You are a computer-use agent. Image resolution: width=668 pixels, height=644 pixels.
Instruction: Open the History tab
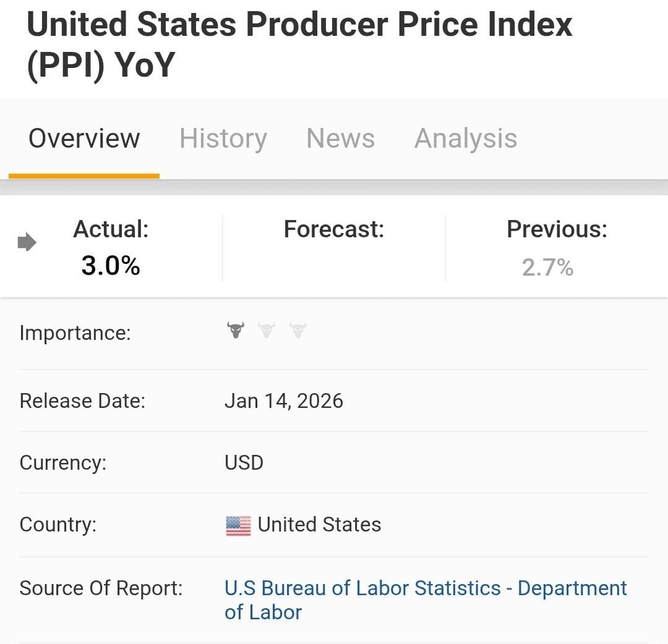point(223,138)
